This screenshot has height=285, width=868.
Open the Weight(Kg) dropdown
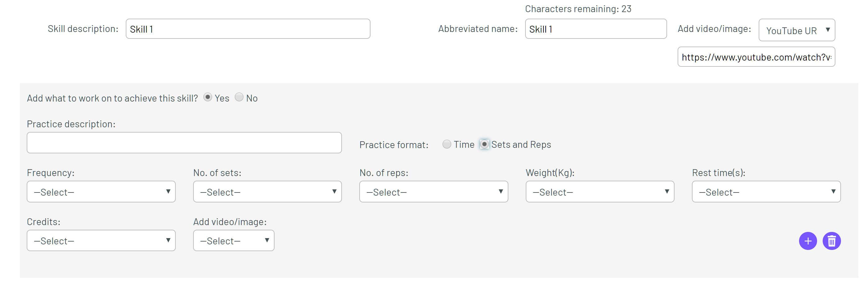click(x=600, y=192)
